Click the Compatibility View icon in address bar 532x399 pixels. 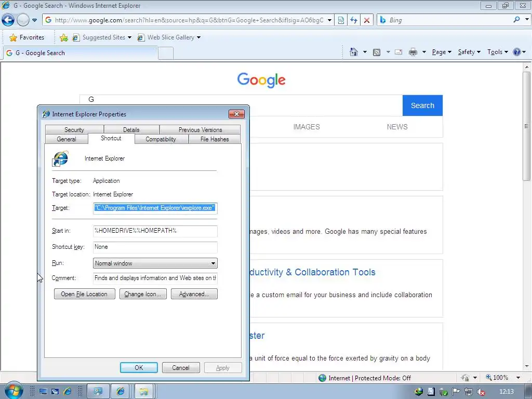pyautogui.click(x=341, y=20)
